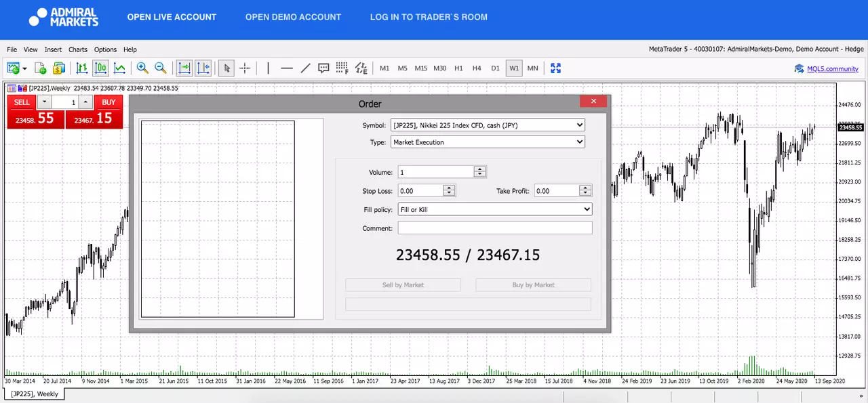868x403 pixels.
Task: Set timeframe to H4
Action: pyautogui.click(x=477, y=68)
